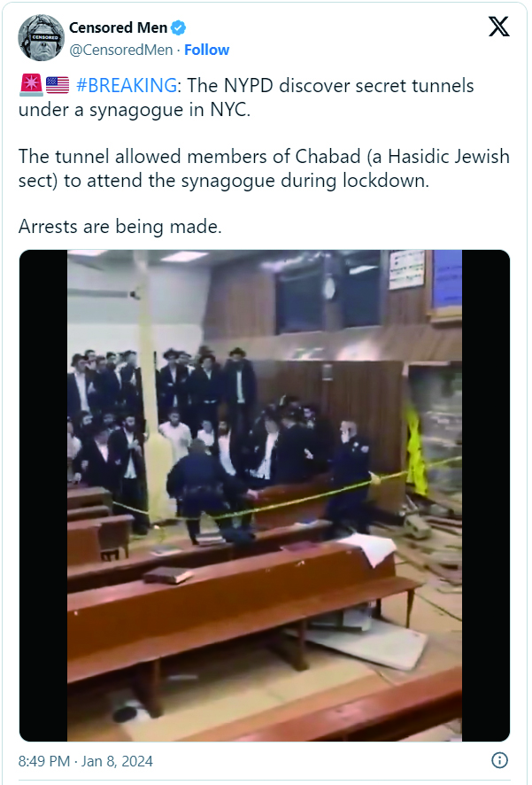Screen dimensions: 532x785
Task: Select the paragraph mentioning Chabad
Action: pos(264,168)
